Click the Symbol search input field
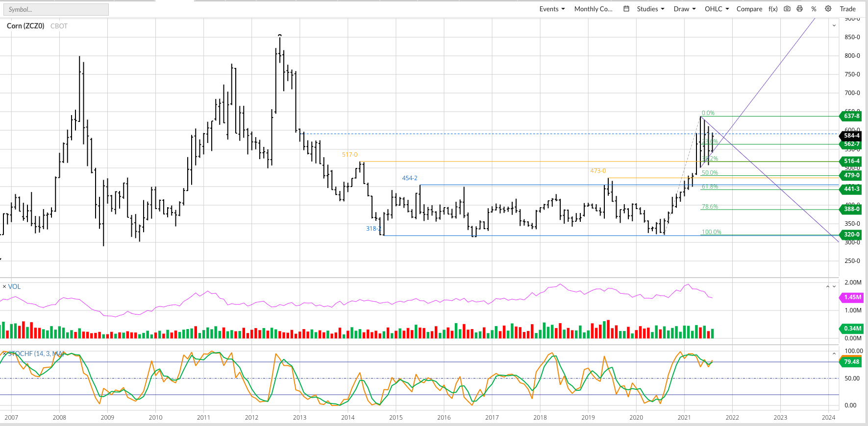Screen dimensions: 868x426 56,9
